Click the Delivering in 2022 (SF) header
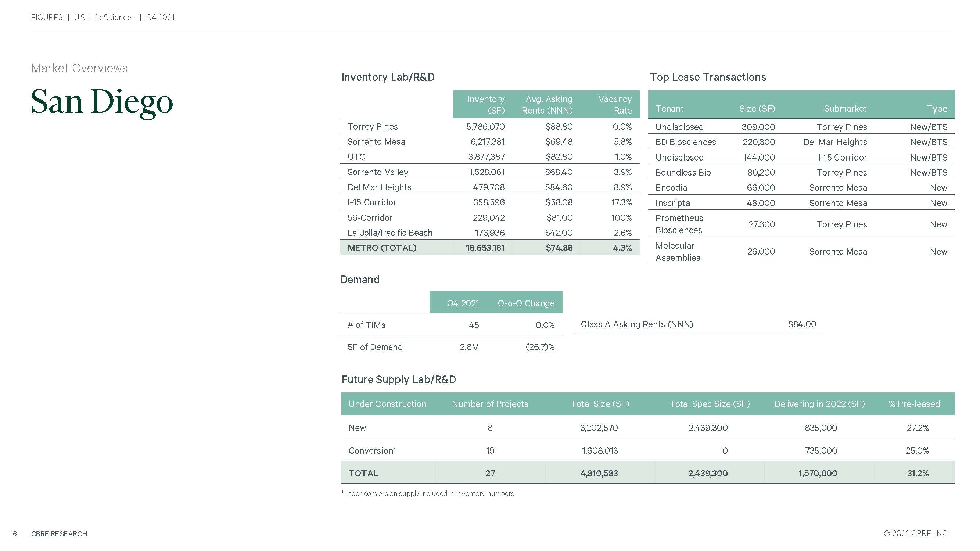 tap(819, 404)
